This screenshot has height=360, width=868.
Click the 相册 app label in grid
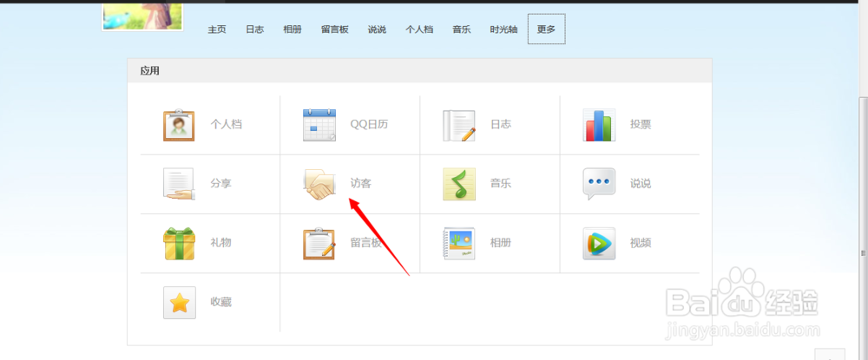coord(501,243)
